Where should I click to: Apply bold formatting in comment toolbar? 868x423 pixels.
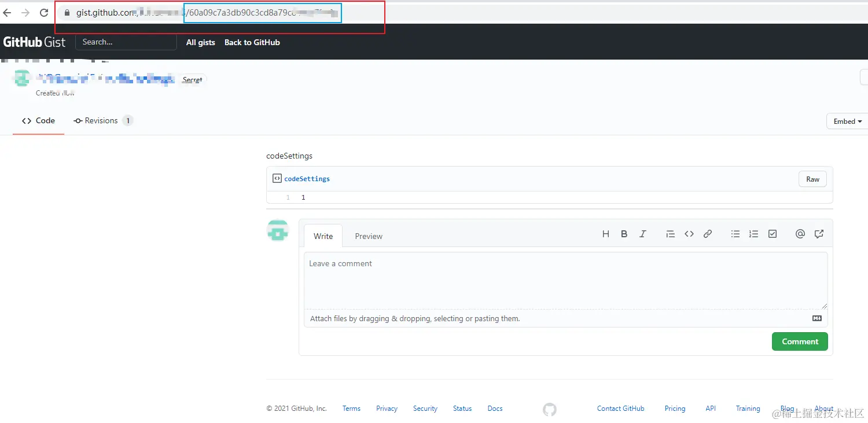point(624,234)
